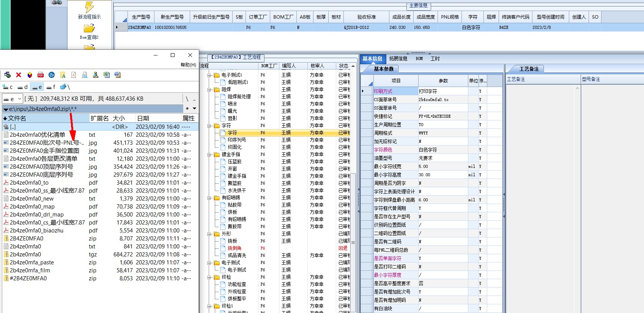Click the 新流程指示 lightning icon

(x=89, y=7)
